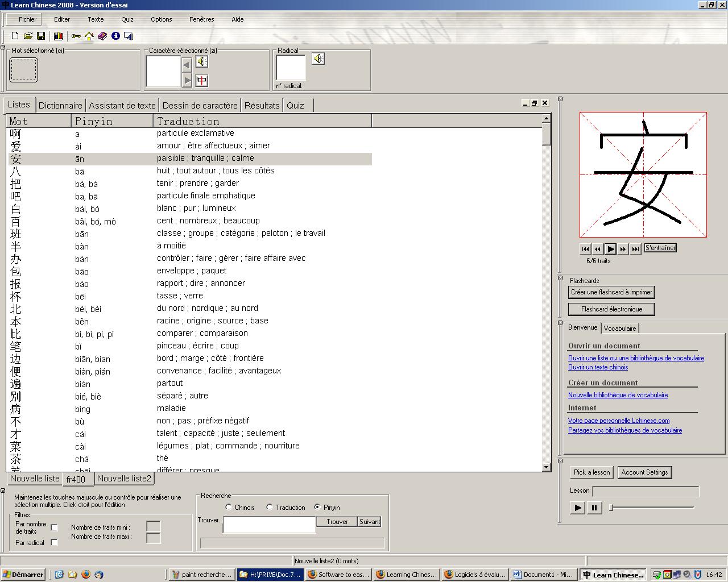Viewport: 728px width, 582px height.
Task: Click the home icon in toolbar
Action: point(89,36)
